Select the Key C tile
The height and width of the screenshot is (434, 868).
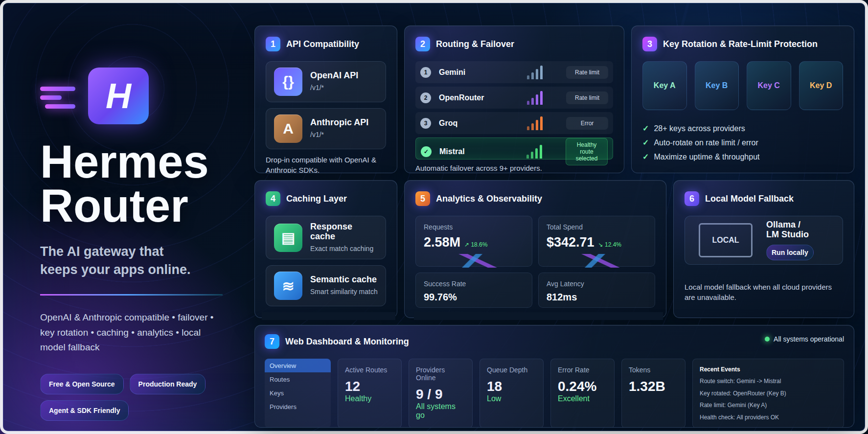click(x=769, y=86)
